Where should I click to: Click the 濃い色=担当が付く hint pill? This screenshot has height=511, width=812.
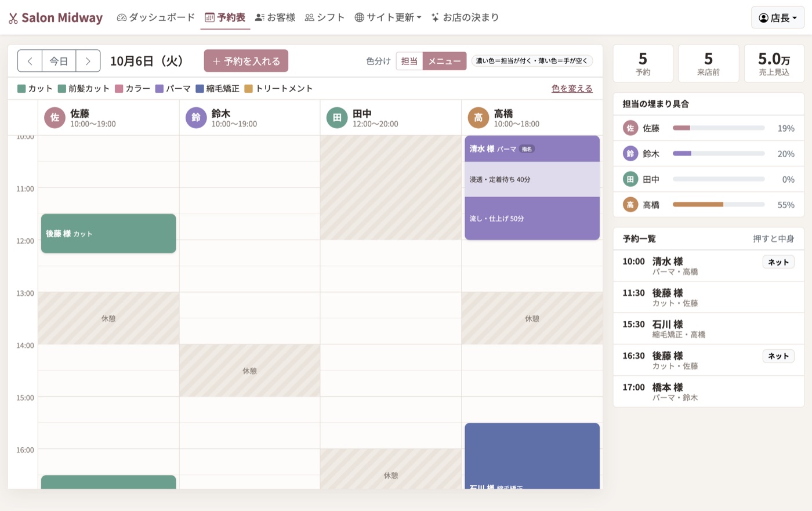click(532, 61)
